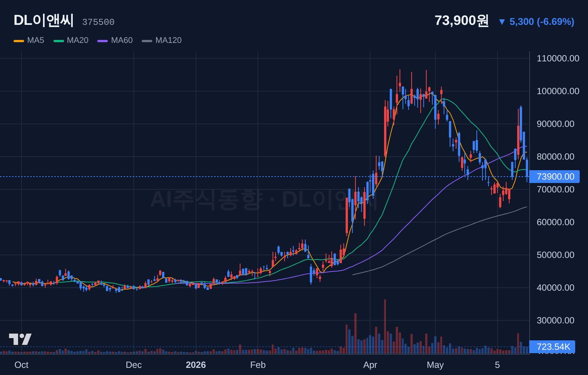Click the 5,300 (-6.69%) change text
The image size is (588, 375).
coord(542,22)
